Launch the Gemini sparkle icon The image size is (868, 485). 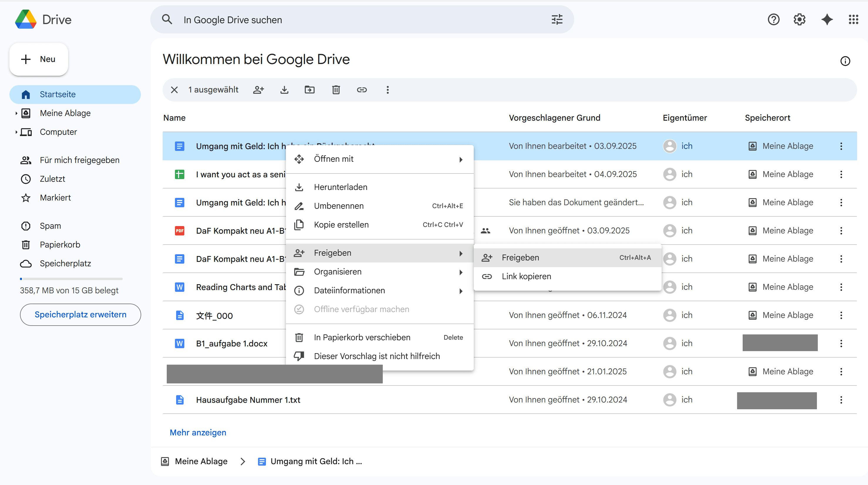point(827,20)
